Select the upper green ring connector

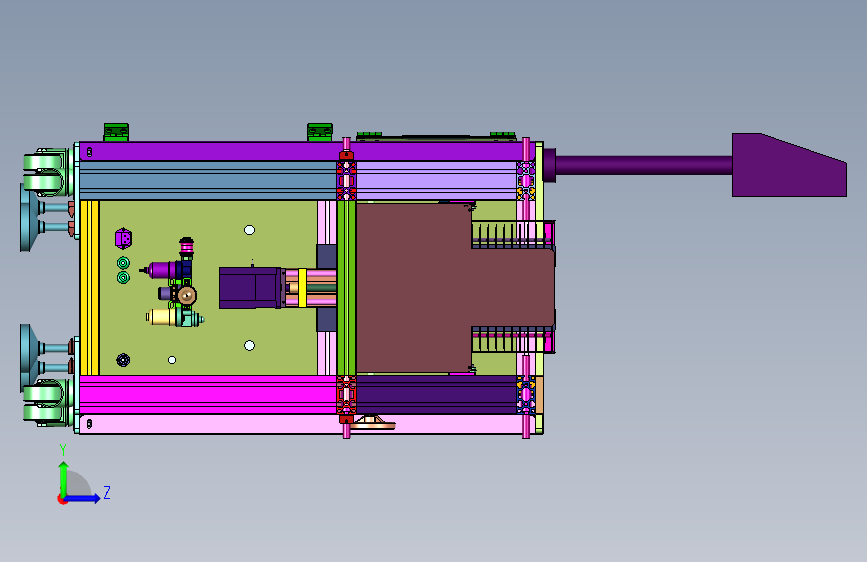pos(123,263)
